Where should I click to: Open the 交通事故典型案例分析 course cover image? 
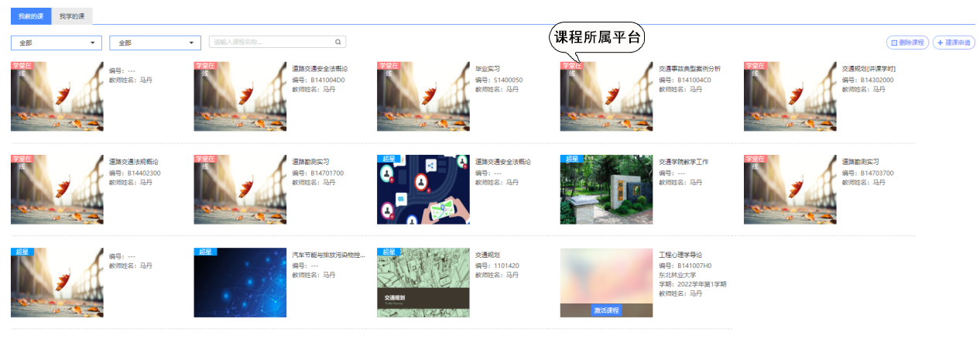coord(606,97)
